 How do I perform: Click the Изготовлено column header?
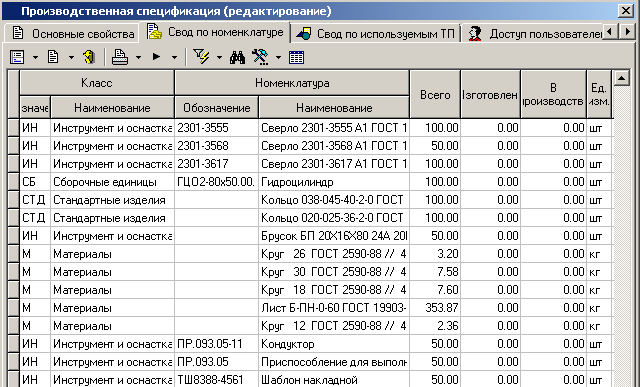tap(491, 95)
